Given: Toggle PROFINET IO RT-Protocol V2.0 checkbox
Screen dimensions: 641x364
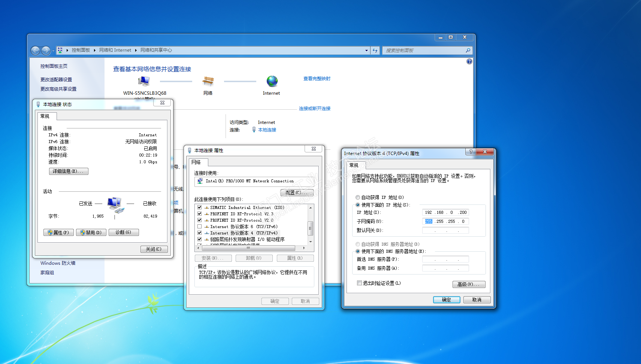Looking at the screenshot, I should pos(200,220).
